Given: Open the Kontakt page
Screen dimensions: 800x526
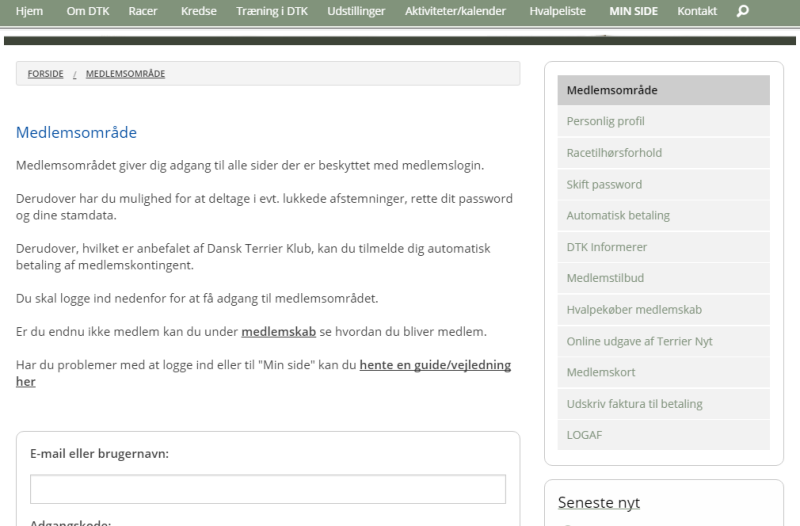Looking at the screenshot, I should [x=697, y=11].
